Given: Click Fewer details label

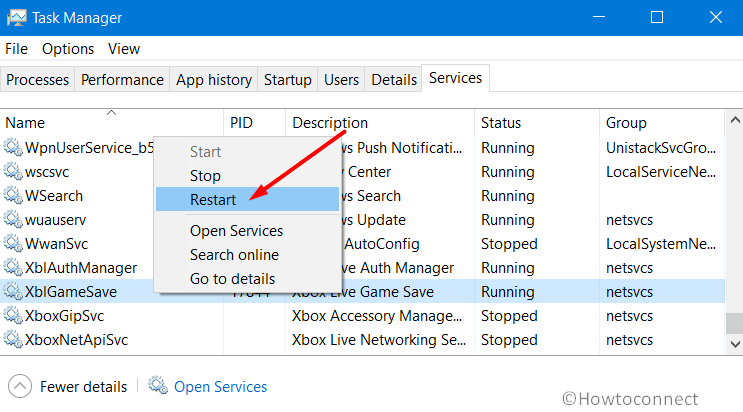Looking at the screenshot, I should click(x=83, y=386).
